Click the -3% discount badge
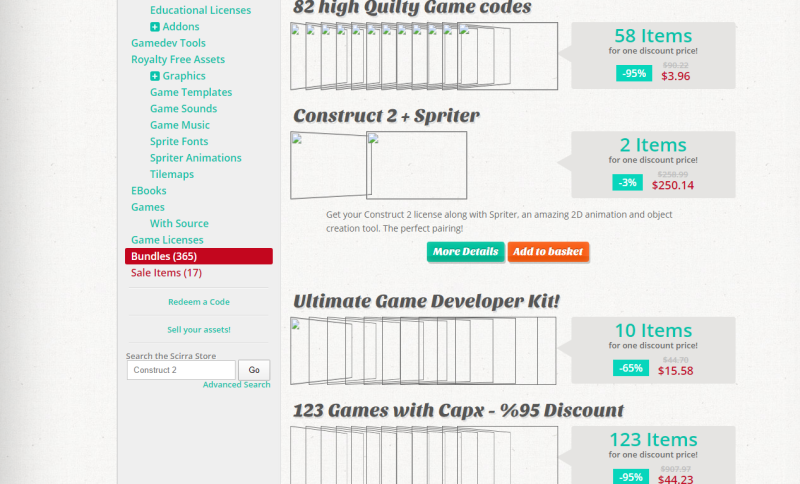The image size is (800, 484). (x=628, y=183)
